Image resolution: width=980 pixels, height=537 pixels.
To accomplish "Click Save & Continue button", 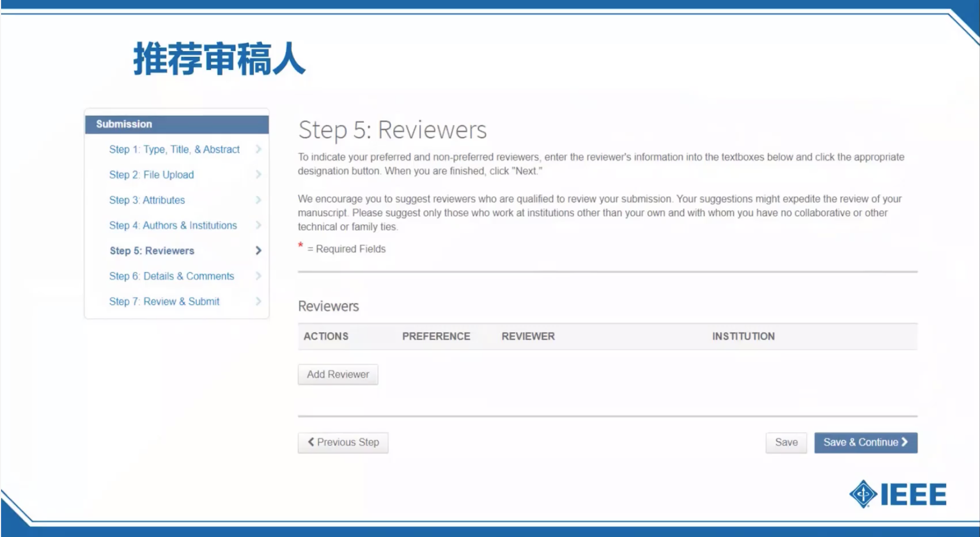I will click(x=866, y=442).
